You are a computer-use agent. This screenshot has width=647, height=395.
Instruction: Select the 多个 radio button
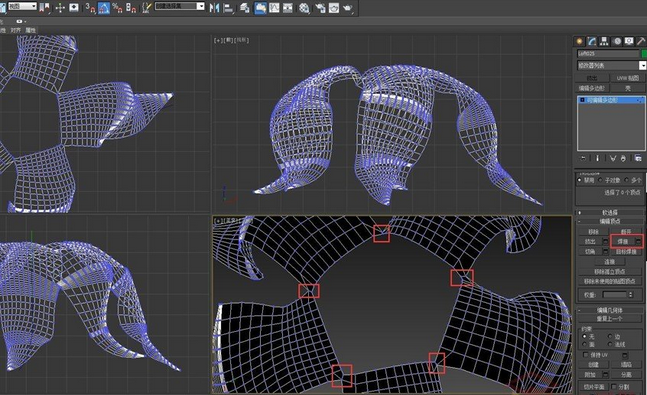626,180
